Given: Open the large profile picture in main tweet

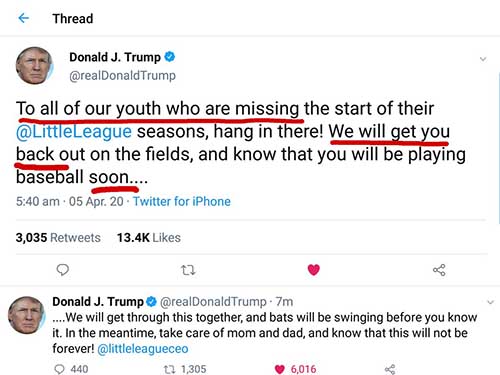Looking at the screenshot, I should 34,65.
